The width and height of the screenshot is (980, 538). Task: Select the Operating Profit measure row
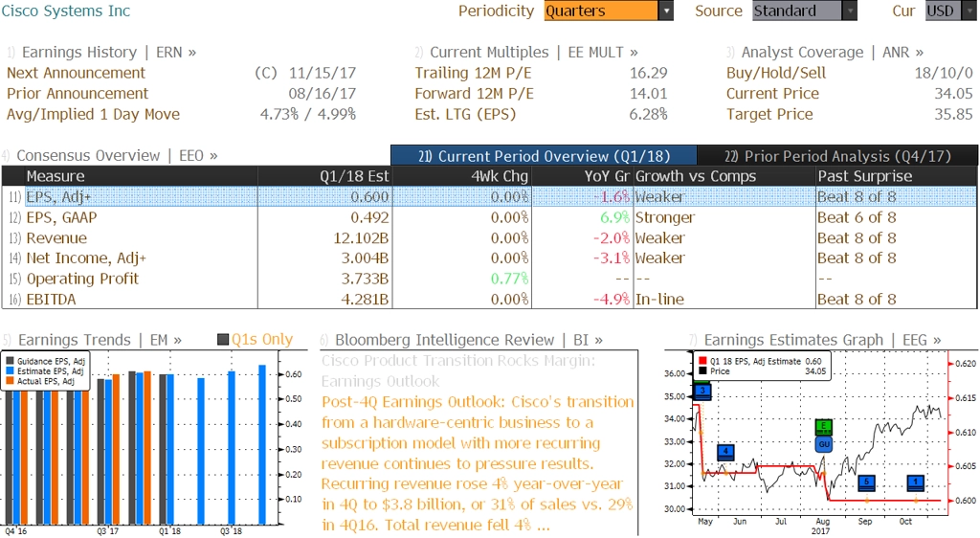(489, 279)
